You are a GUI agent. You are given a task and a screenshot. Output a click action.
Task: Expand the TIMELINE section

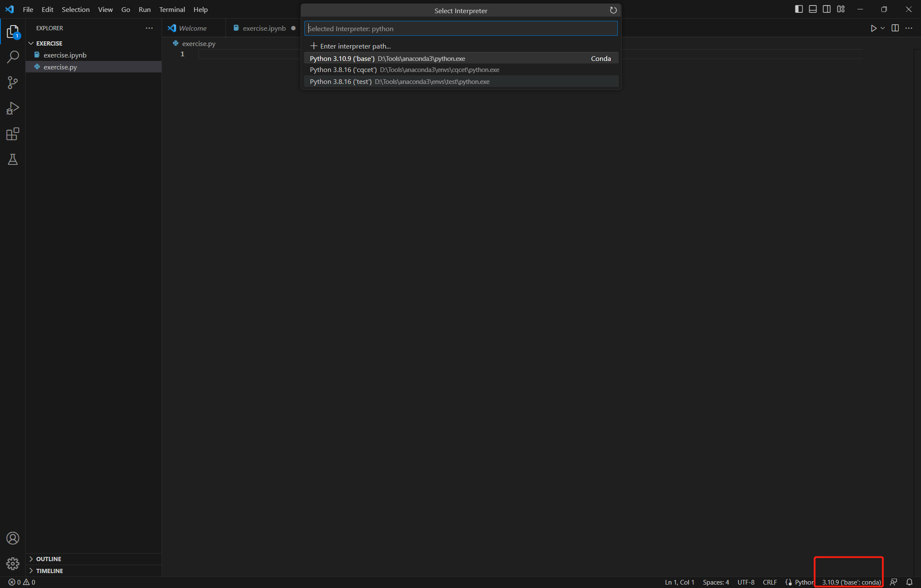click(x=49, y=571)
